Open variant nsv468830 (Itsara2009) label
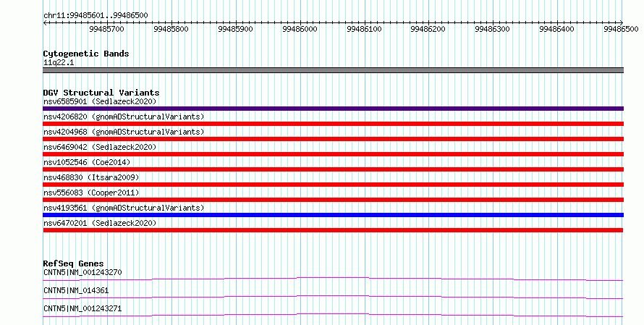Screen dimensions: 644x325 (91, 177)
